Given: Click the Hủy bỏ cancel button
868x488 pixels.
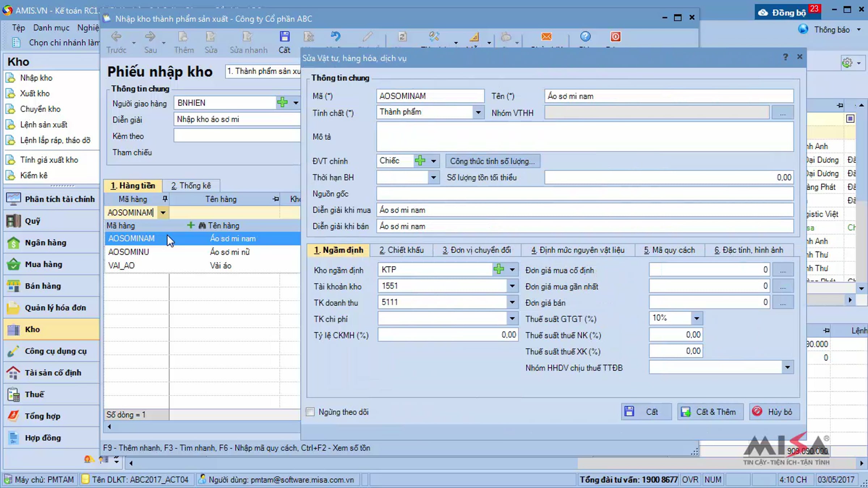Looking at the screenshot, I should coord(774,412).
